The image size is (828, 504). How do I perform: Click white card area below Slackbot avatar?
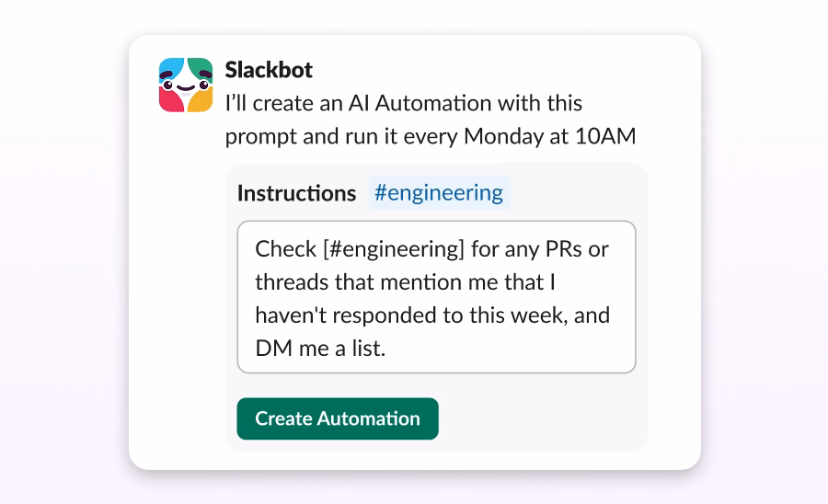(184, 276)
